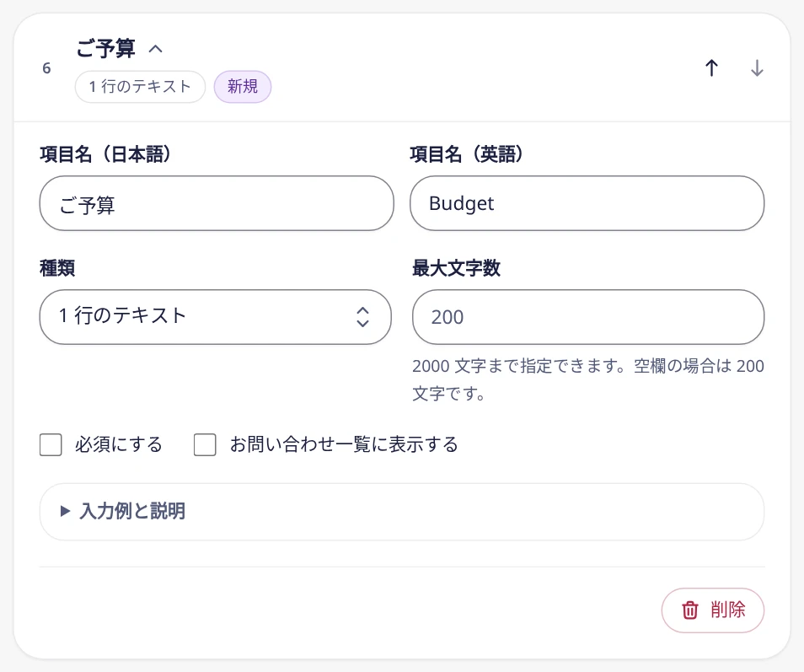Click the 1 行のテキスト tag under the title
This screenshot has height=672, width=804.
(x=140, y=87)
